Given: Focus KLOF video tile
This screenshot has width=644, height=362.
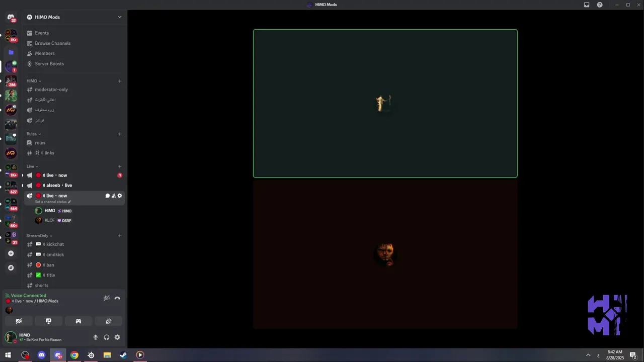Looking at the screenshot, I should click(385, 255).
